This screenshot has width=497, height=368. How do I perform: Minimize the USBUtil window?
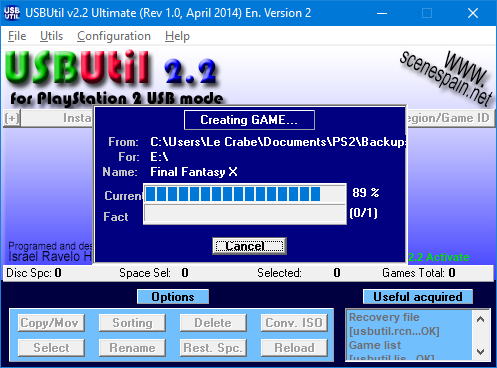coord(382,13)
